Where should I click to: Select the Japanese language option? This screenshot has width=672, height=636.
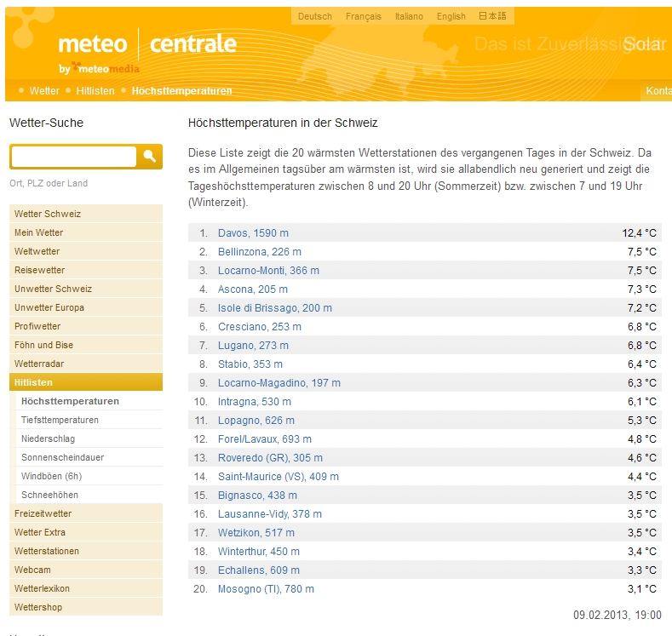492,16
